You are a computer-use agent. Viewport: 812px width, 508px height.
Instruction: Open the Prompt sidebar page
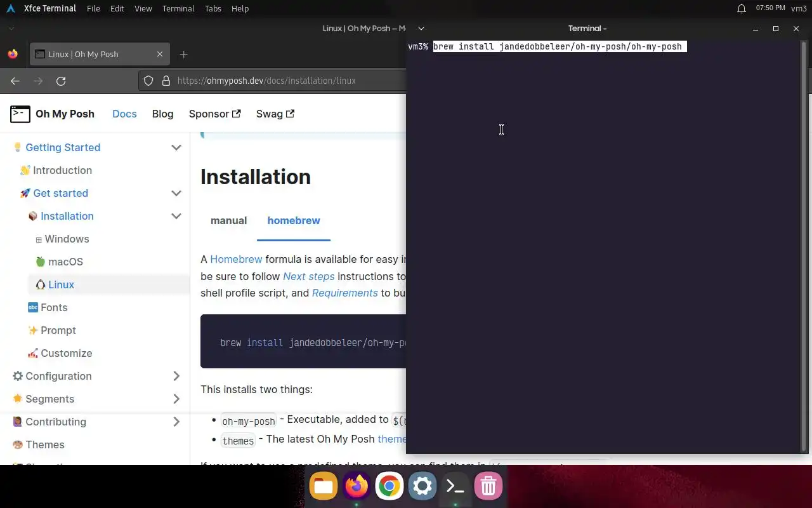click(58, 330)
